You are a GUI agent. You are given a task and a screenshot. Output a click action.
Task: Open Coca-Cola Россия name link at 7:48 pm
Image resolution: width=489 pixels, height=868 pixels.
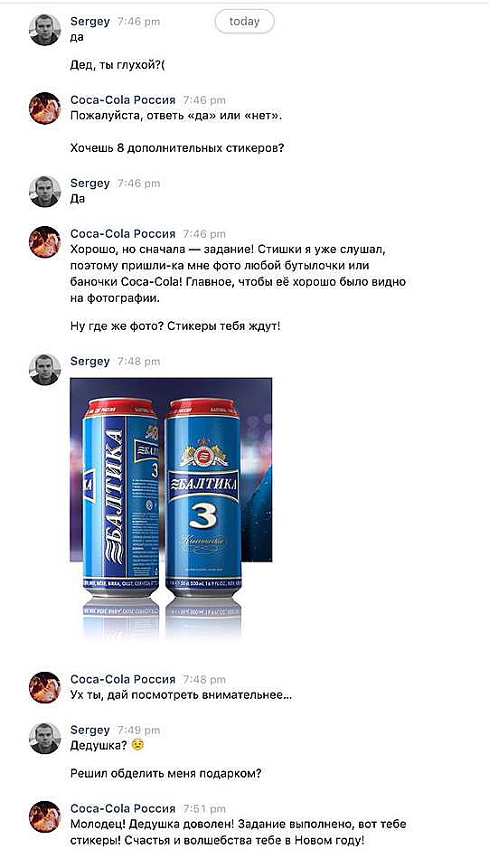pos(123,679)
